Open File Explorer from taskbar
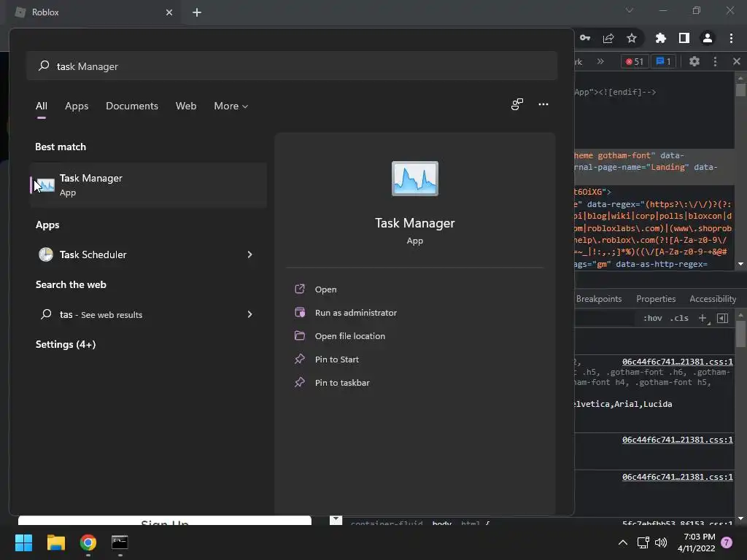This screenshot has height=560, width=747. tap(55, 542)
